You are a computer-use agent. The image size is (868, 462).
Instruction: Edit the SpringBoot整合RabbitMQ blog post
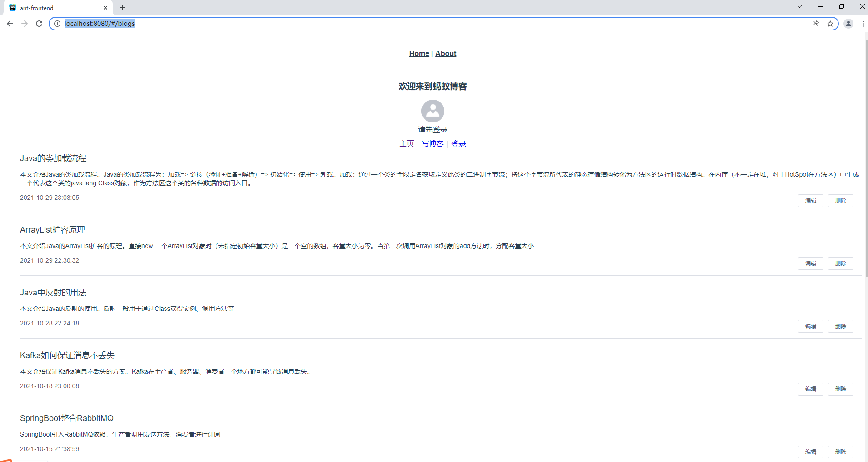point(810,452)
